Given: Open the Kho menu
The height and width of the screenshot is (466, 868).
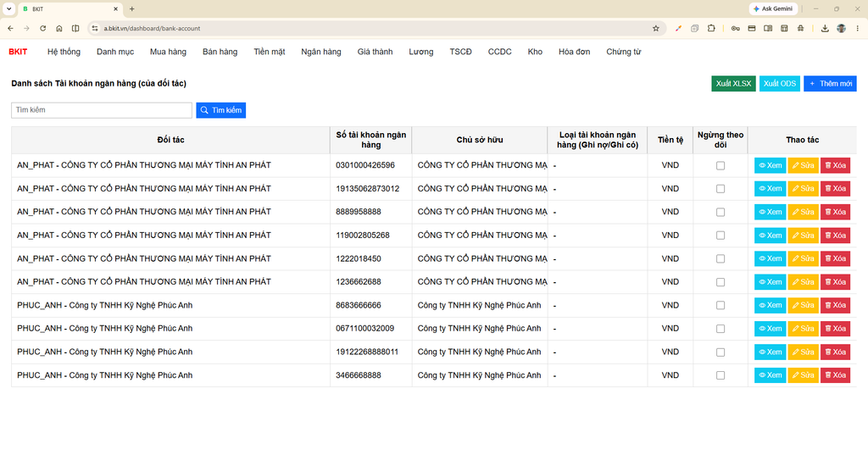Looking at the screenshot, I should [x=535, y=52].
